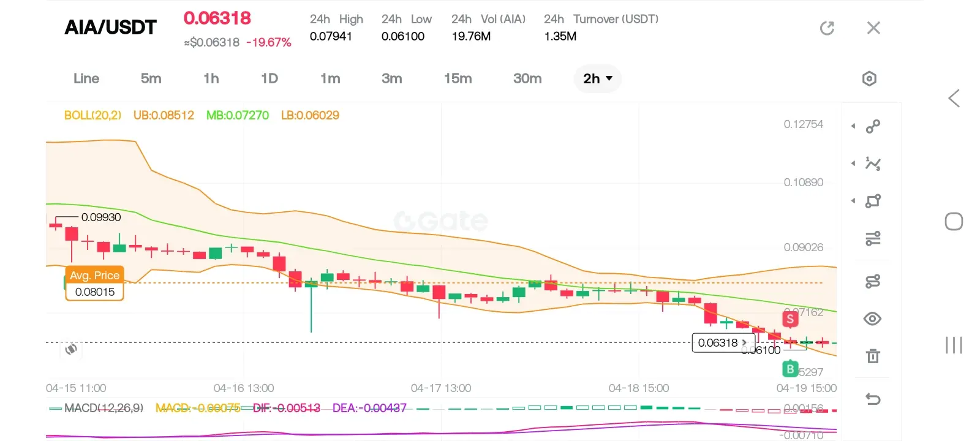The height and width of the screenshot is (441, 980).
Task: Click the current price tag 0.06318
Action: pos(723,343)
